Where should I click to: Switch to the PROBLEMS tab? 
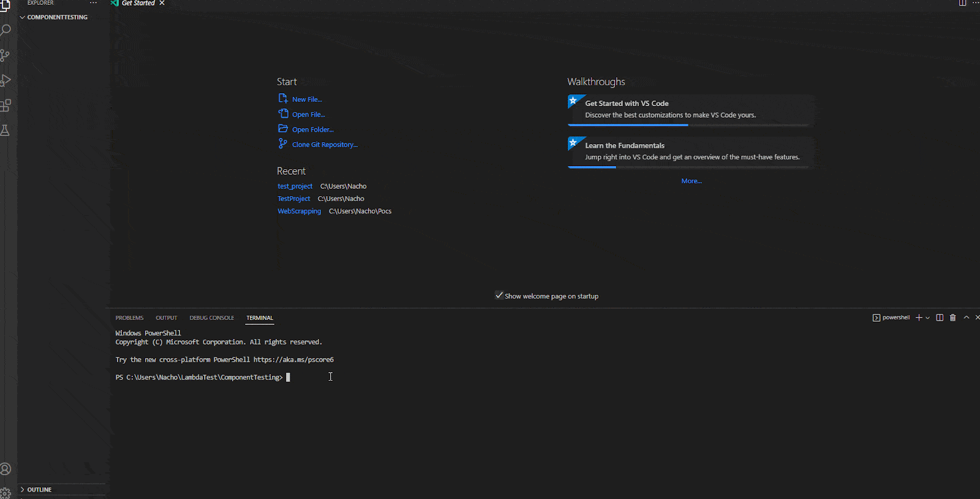tap(129, 318)
